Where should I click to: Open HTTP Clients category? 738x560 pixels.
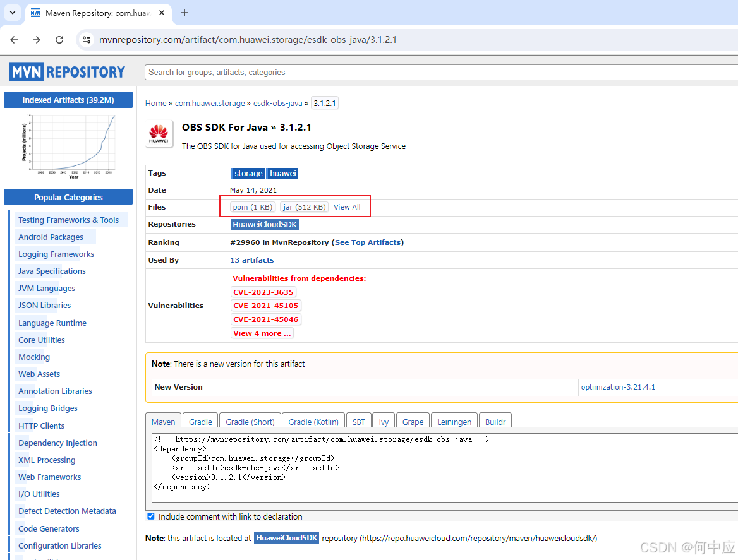[x=42, y=426]
